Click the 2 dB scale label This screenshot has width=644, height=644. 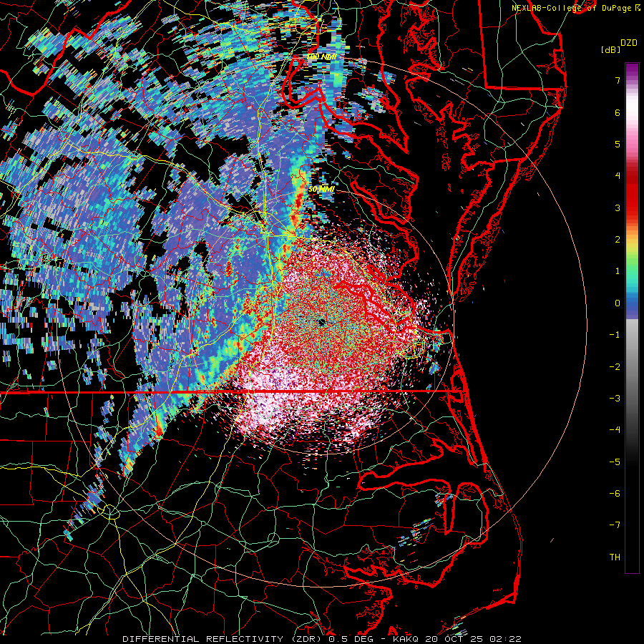point(618,239)
